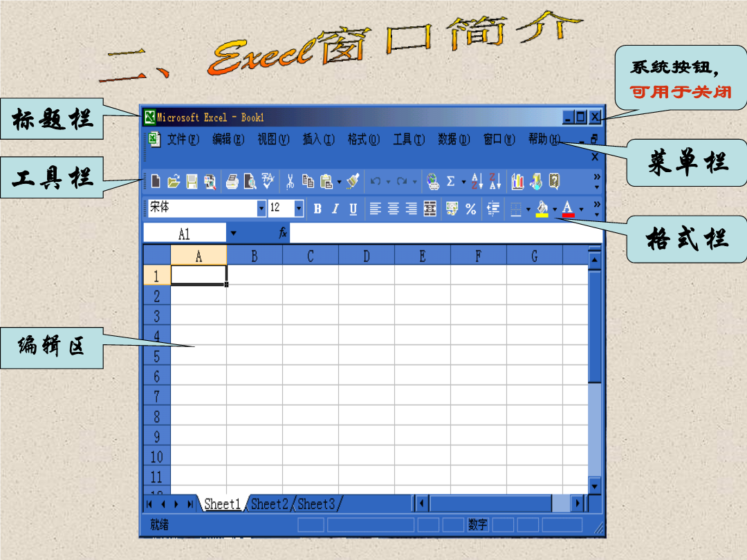
Task: Open the Name Box dropdown arrow
Action: pyautogui.click(x=234, y=234)
